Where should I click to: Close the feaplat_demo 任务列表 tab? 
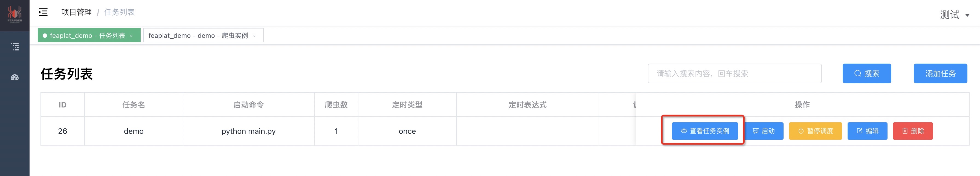(131, 35)
